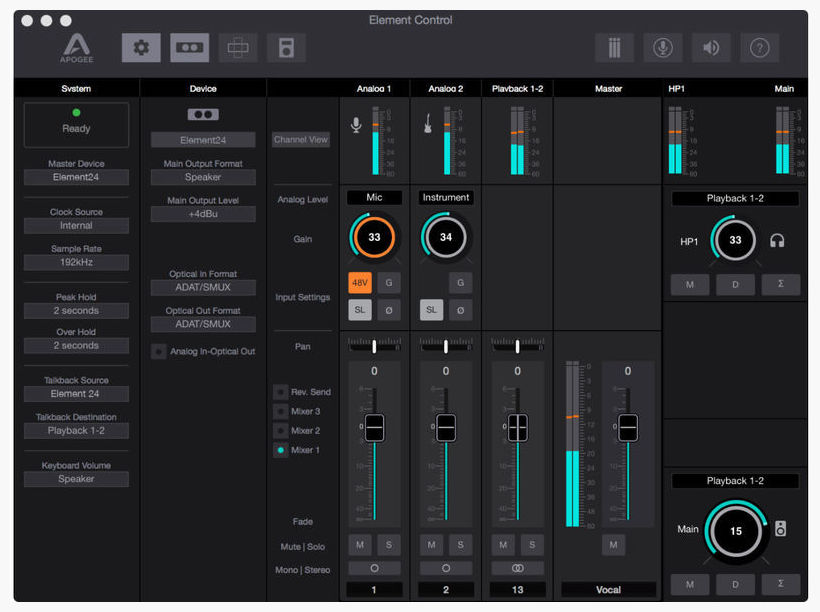The image size is (820, 612).
Task: Toggle G group button on Analog 2
Action: coord(461,283)
